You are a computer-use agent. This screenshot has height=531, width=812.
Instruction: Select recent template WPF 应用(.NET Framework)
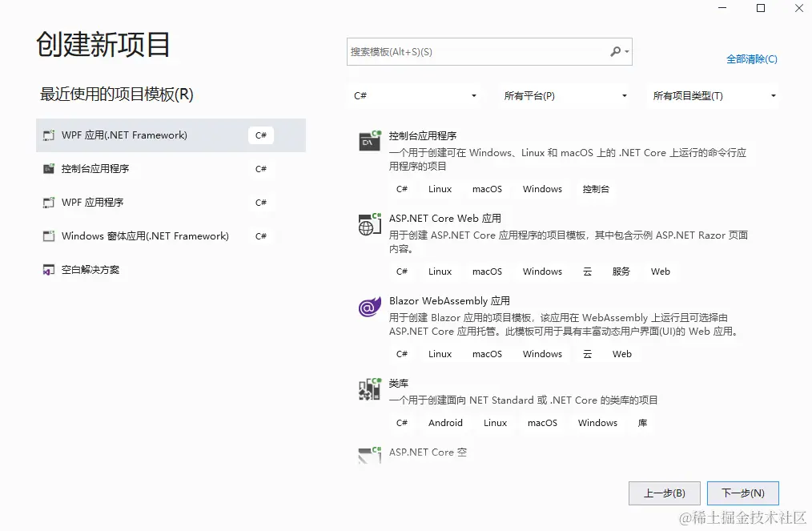coord(171,135)
